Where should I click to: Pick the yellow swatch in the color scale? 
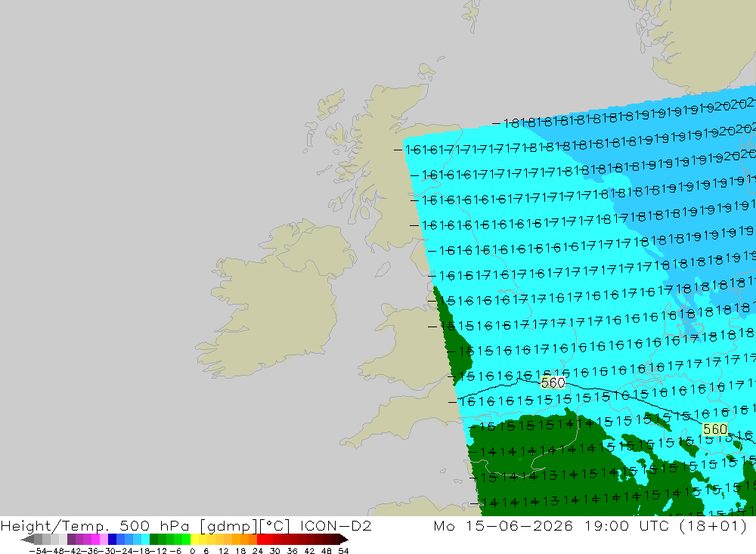point(194,540)
